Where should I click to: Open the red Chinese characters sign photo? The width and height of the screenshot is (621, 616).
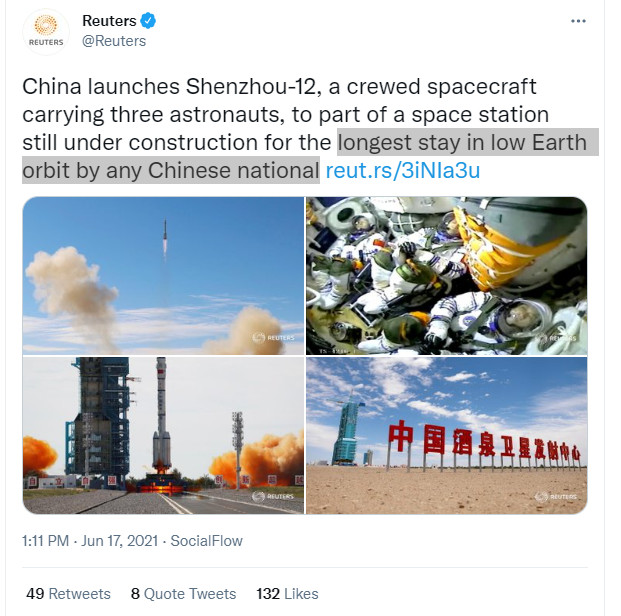tap(446, 435)
